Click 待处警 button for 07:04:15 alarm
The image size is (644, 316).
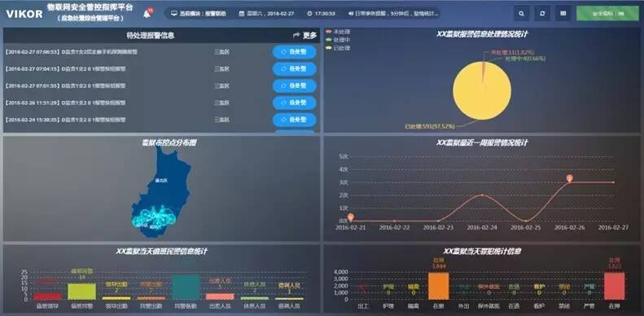point(295,69)
